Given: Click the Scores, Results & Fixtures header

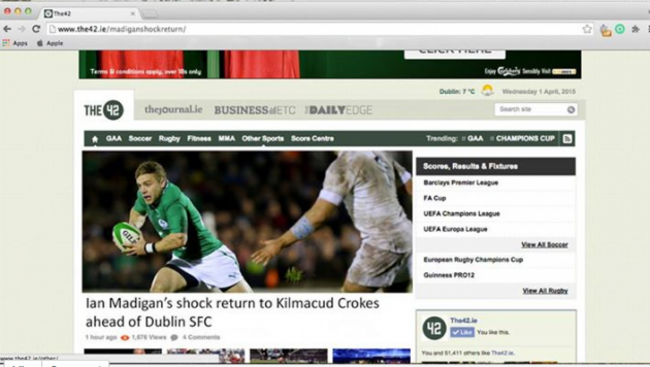Looking at the screenshot, I should point(496,166).
